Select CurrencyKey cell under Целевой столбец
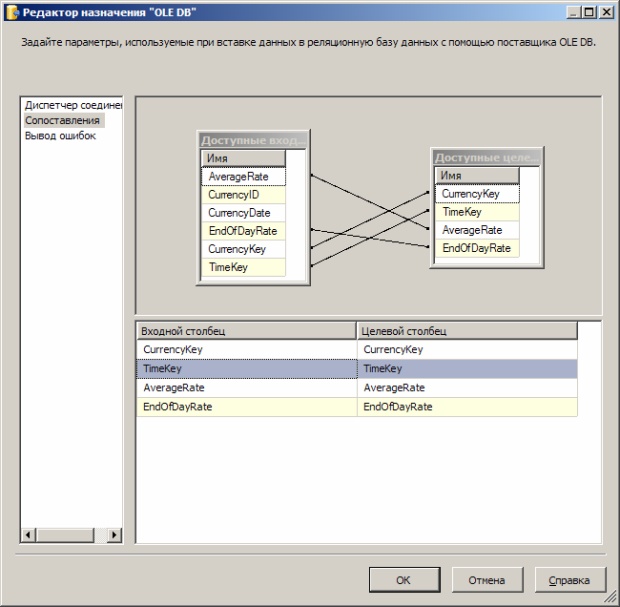Screen dimensions: 620x607 click(467, 350)
